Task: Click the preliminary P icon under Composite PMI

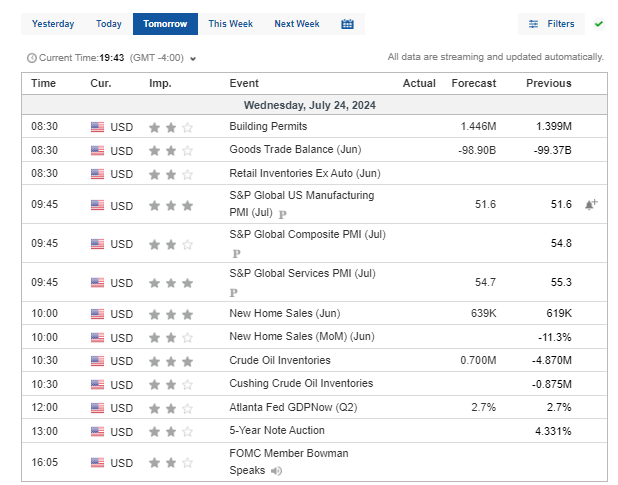Action: (236, 254)
